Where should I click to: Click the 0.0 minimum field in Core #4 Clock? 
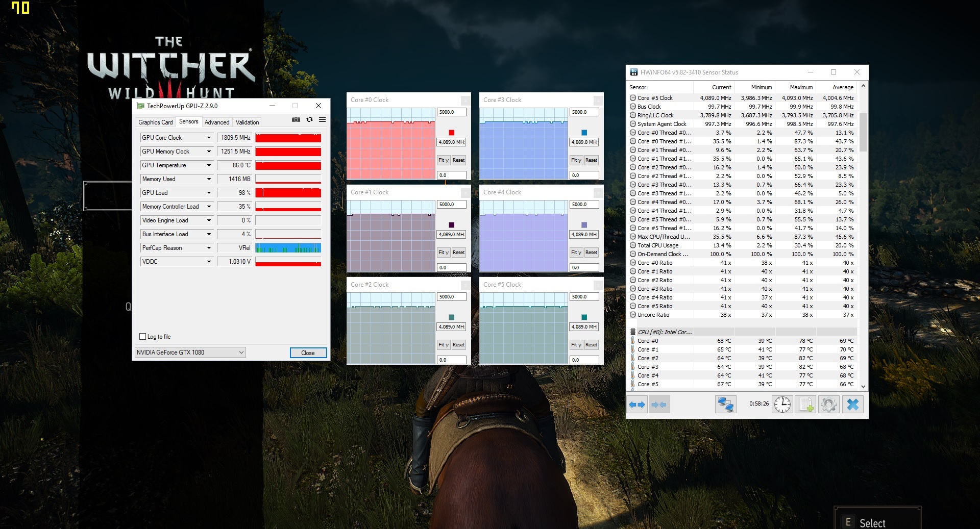[584, 268]
